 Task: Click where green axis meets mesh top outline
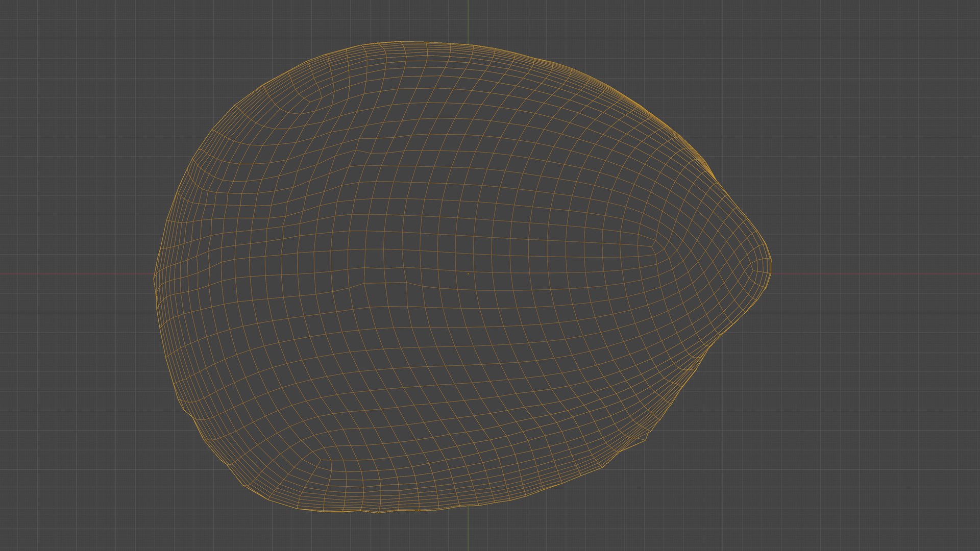pyautogui.click(x=468, y=44)
